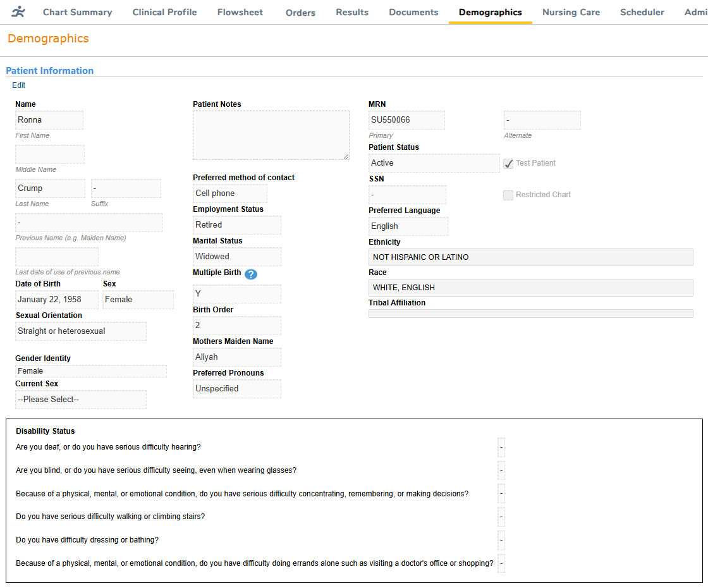Go to the Nursing Care tab

571,12
